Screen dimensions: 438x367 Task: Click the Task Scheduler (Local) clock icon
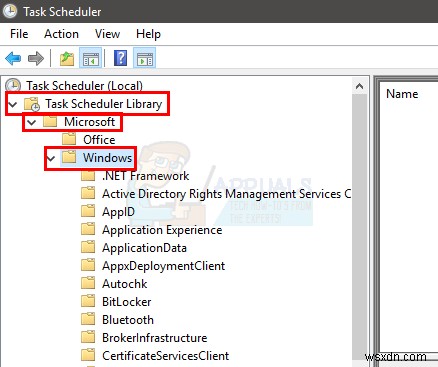13,85
